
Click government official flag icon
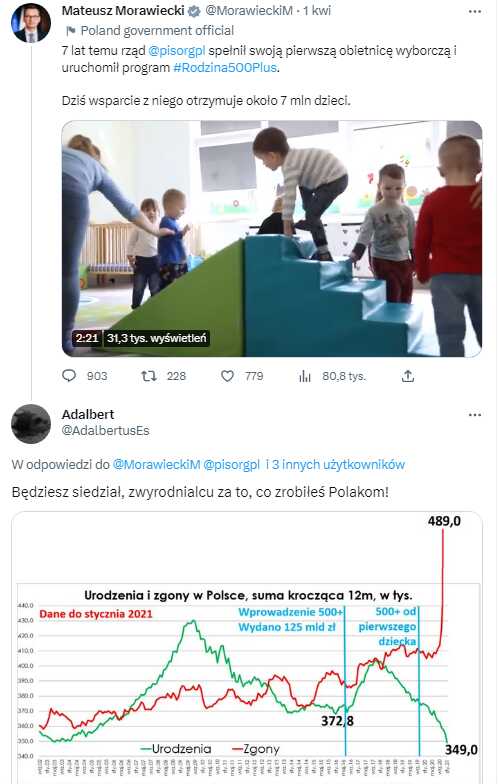click(70, 31)
